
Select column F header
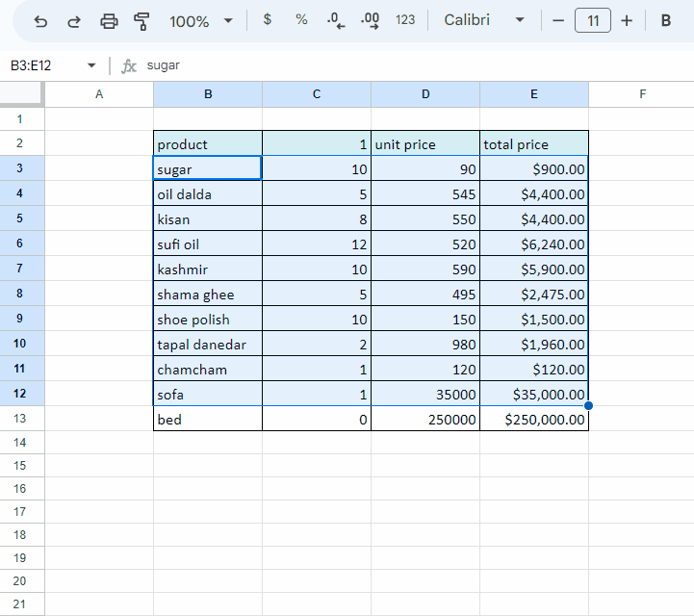point(642,94)
